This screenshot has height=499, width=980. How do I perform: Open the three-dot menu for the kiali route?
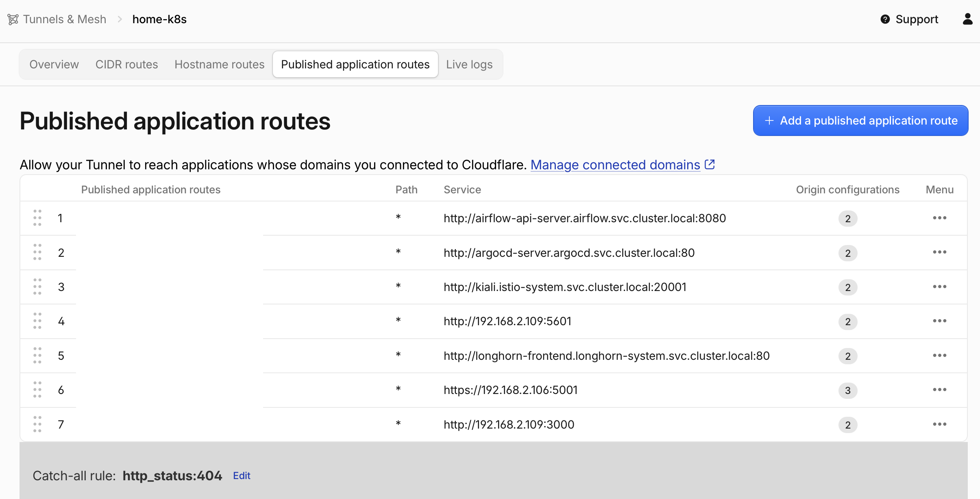point(940,287)
